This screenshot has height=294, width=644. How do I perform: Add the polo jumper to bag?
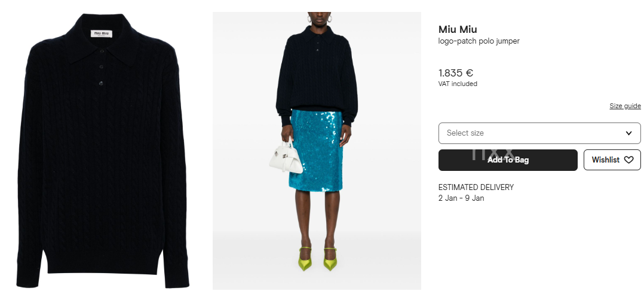click(508, 160)
